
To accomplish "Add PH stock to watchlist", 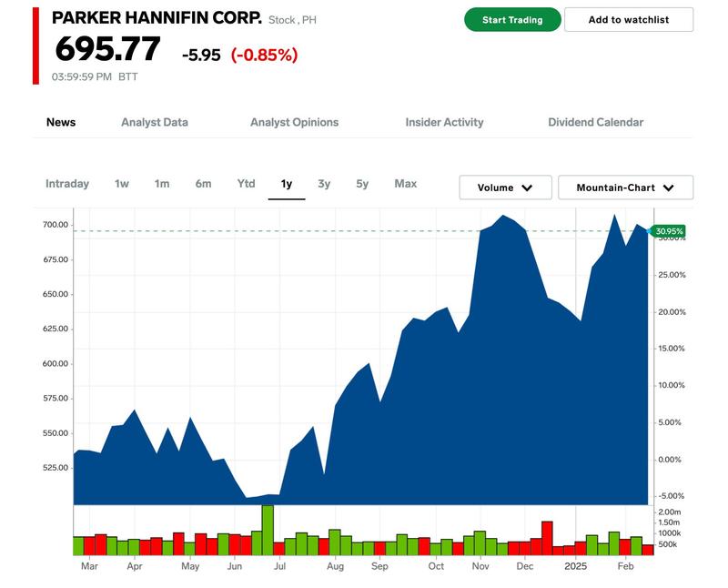I will click(629, 20).
